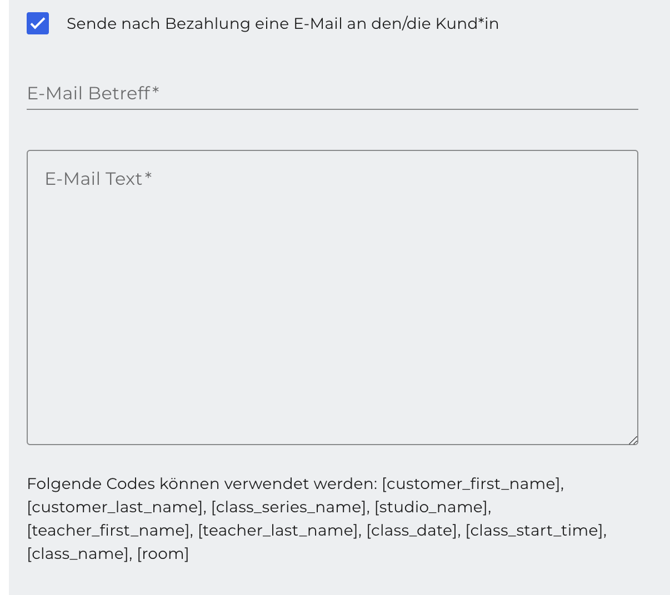Click the [class_series_name] placeholder code
The height and width of the screenshot is (595, 670).
(x=288, y=507)
